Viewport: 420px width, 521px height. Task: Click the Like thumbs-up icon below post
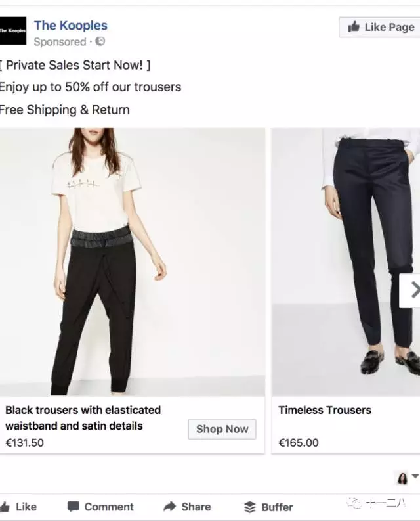point(5,507)
